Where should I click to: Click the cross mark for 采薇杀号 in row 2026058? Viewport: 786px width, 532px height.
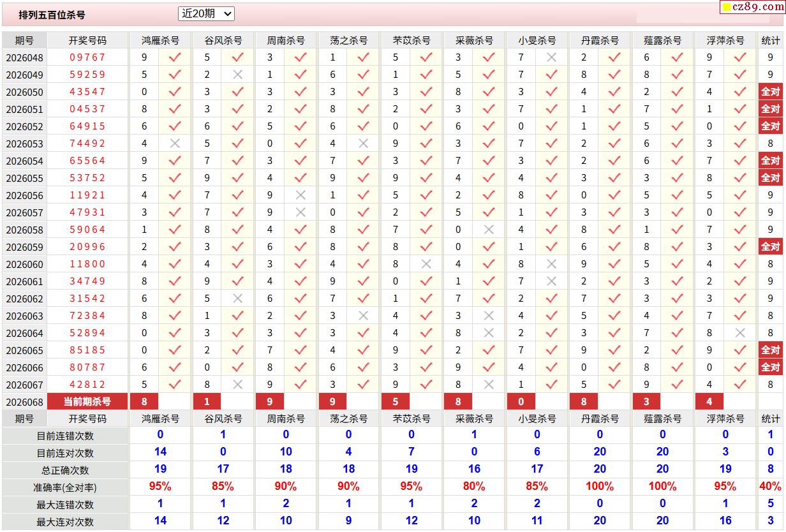[489, 229]
